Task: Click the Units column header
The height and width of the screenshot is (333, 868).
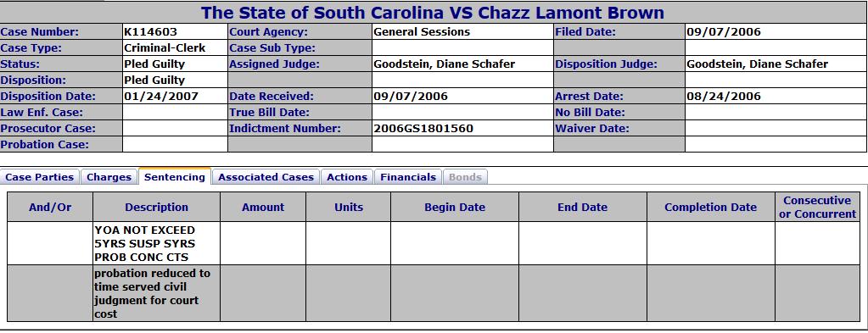Action: tap(348, 207)
